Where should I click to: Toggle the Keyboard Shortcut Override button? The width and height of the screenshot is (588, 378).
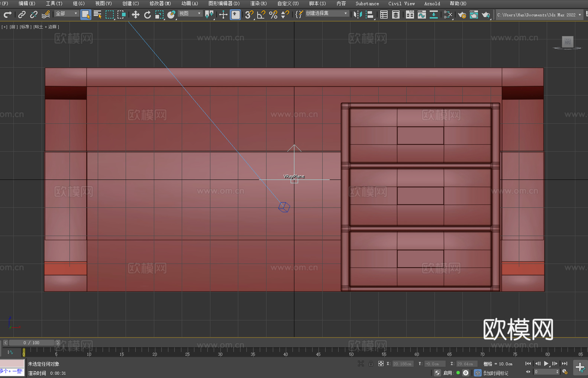pos(235,14)
